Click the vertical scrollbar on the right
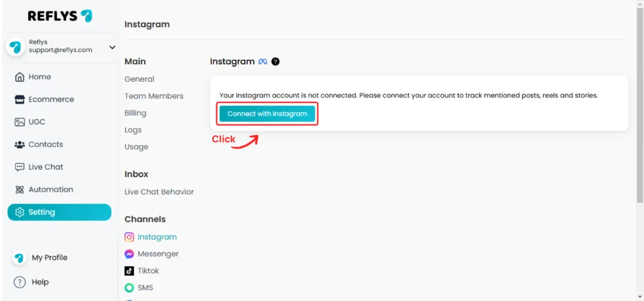Viewport: 644px width, 301px height. 640,105
